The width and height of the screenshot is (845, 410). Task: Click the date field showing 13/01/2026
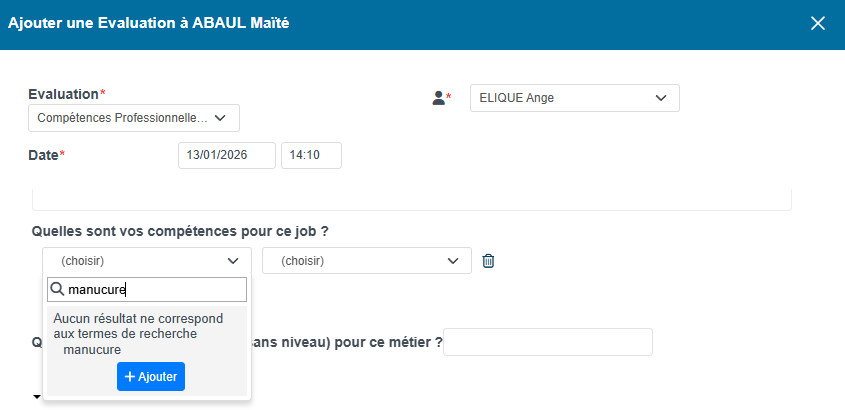click(227, 156)
